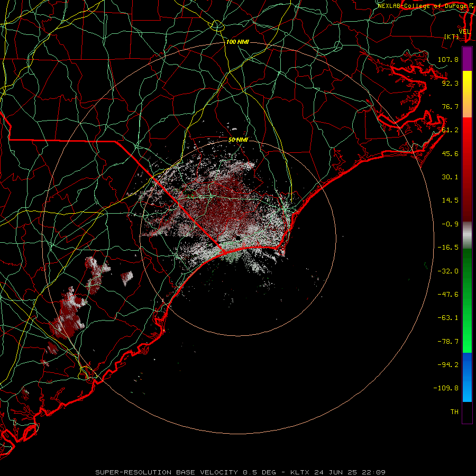This screenshot has width=476, height=476.
Task: Click the -78.7 value on velocity scale
Action: (x=448, y=342)
